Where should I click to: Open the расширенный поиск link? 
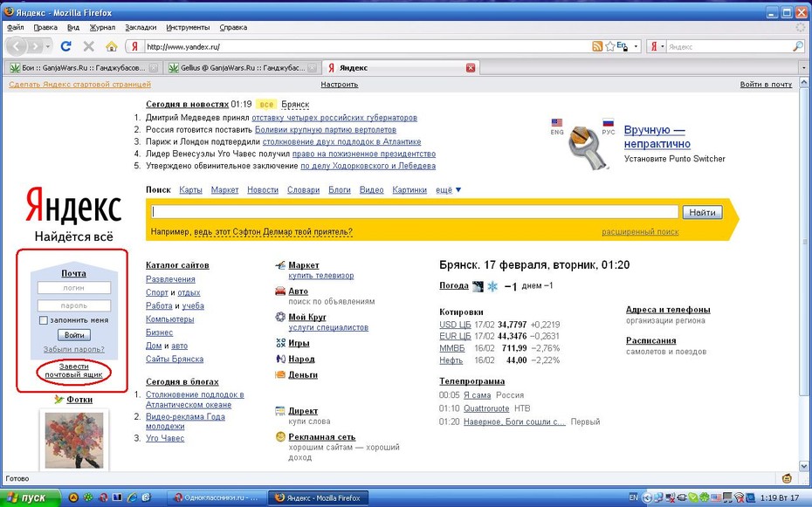coord(640,232)
